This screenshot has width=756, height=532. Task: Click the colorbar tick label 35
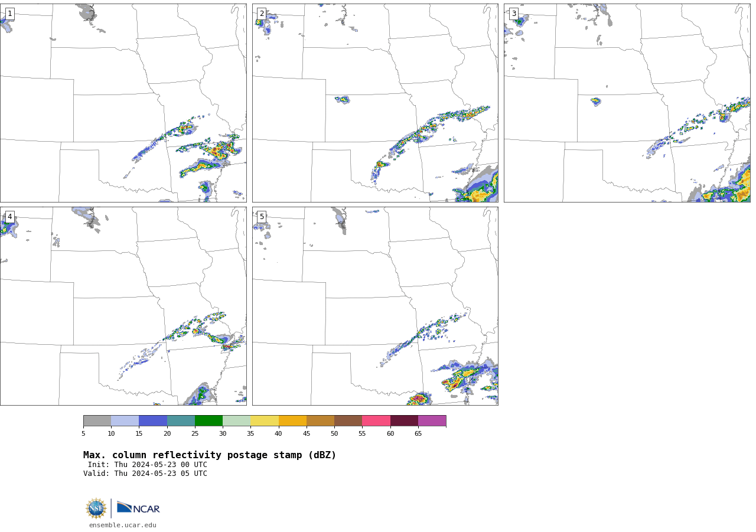coord(250,434)
